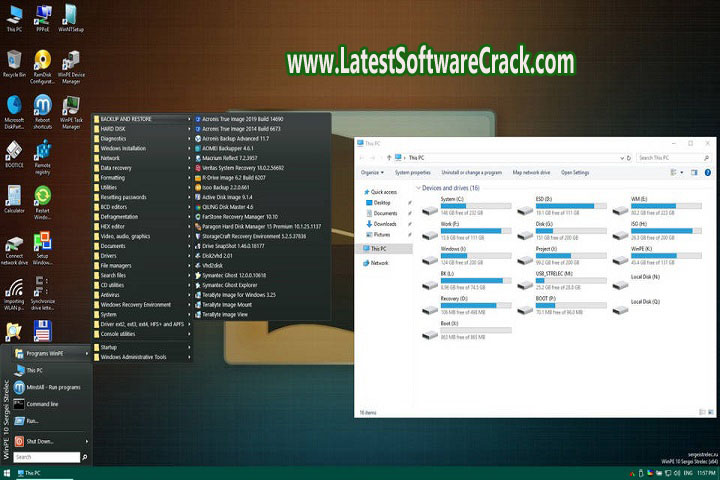Open WinPE Device Manager desktop icon
720x480 pixels.
coord(71,67)
